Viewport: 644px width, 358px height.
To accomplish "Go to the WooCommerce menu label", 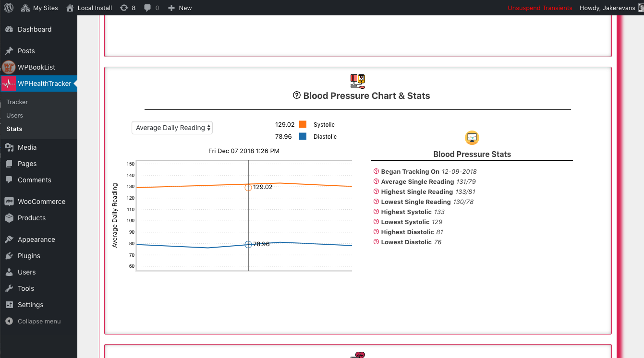I will 42,202.
